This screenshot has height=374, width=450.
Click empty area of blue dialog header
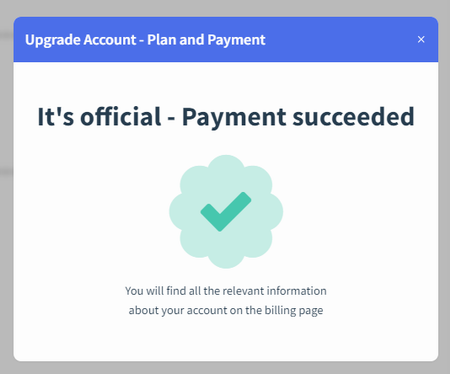pyautogui.click(x=340, y=39)
